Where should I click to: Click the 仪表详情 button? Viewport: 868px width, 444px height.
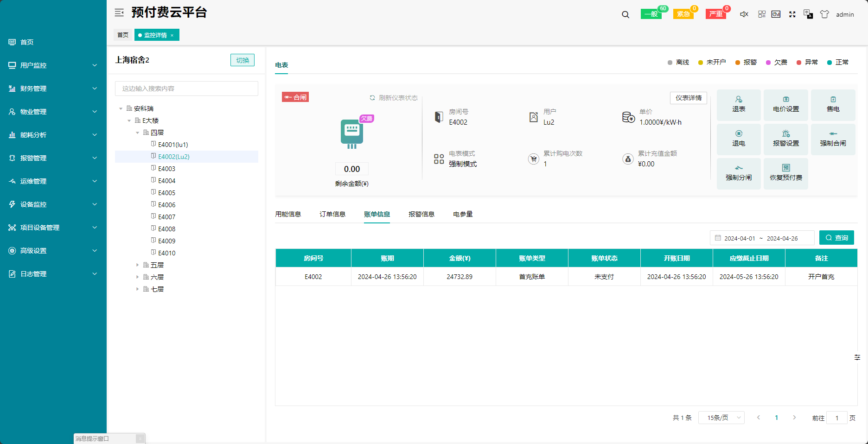688,98
